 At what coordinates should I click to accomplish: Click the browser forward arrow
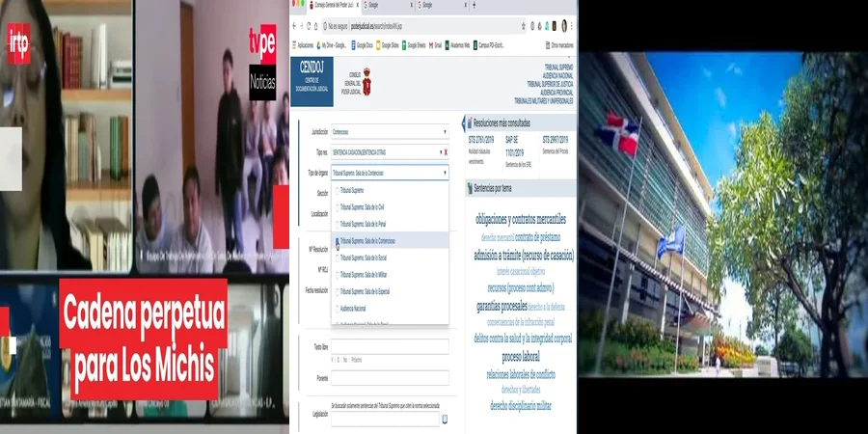301,26
